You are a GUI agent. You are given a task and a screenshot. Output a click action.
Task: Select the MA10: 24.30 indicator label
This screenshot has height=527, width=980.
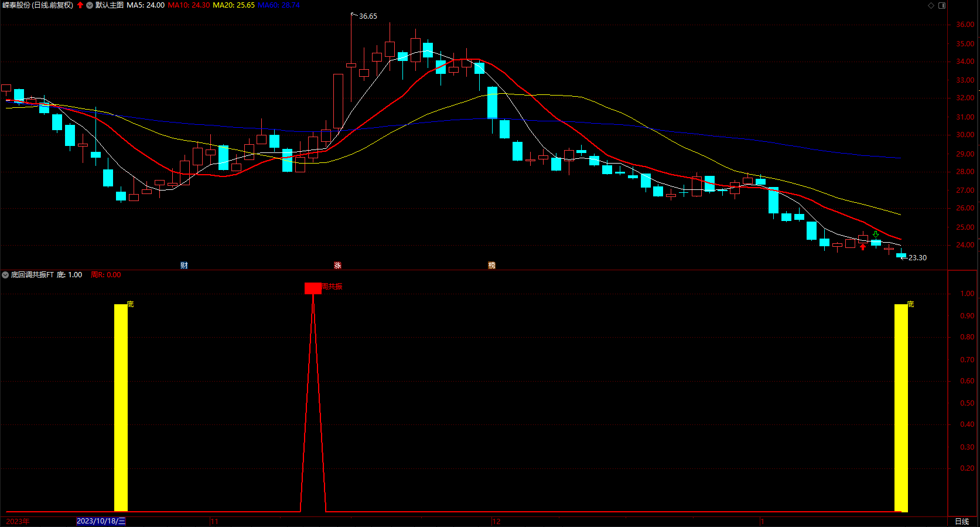click(x=189, y=5)
